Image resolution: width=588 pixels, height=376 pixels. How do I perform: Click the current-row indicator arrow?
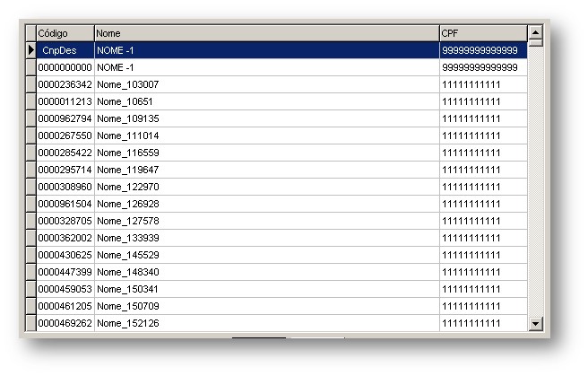click(31, 50)
